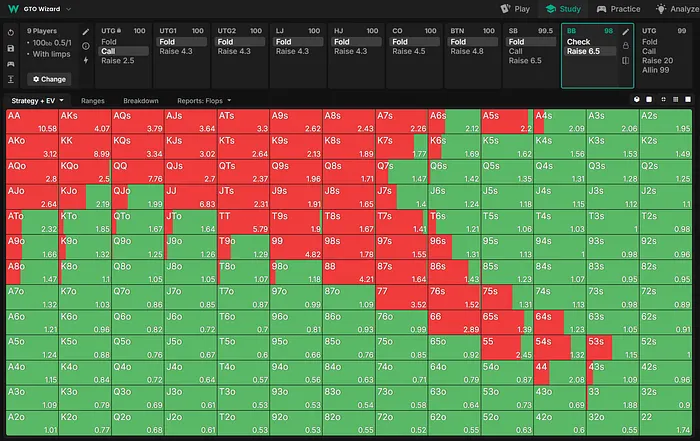Viewport: 700px width, 441px height.
Task: Click the book icon in BB panel
Action: (626, 61)
